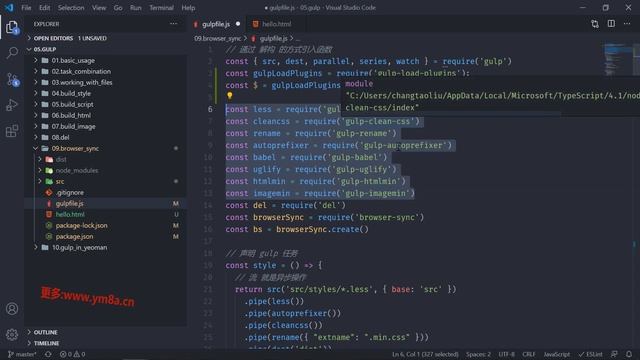
Task: Open the Accounts menu icon
Action: pyautogui.click(x=12, y=309)
